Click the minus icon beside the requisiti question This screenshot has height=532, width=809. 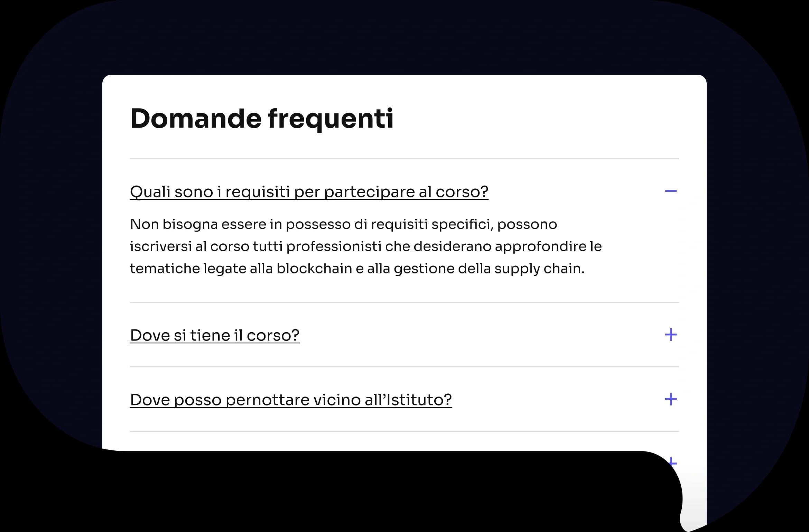pos(671,191)
